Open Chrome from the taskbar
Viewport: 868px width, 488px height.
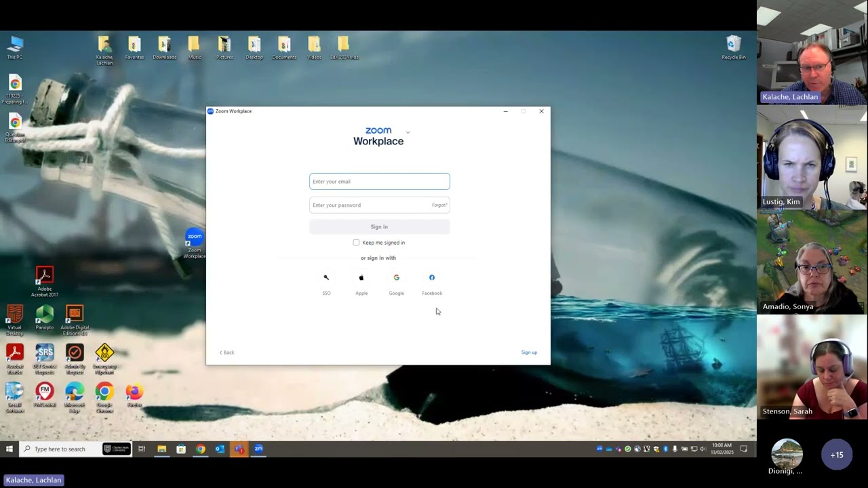201,449
